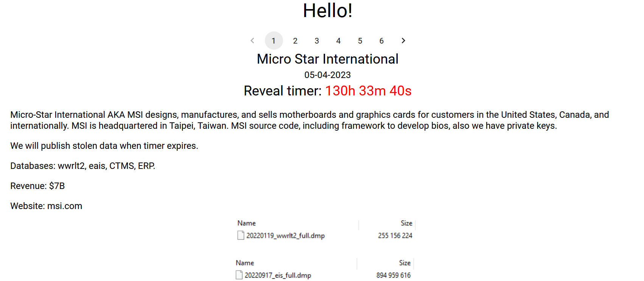This screenshot has height=281, width=644.
Task: Click the 20220119_wwrlt2_full.dmp file icon
Action: pyautogui.click(x=241, y=236)
